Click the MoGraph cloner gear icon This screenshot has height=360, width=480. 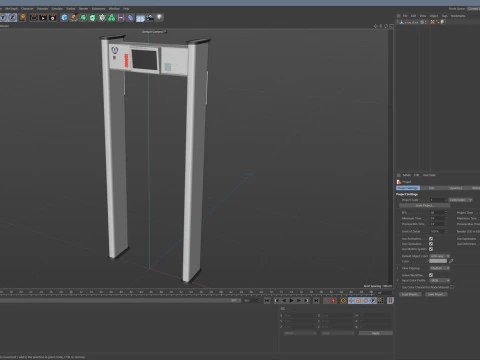tap(102, 18)
